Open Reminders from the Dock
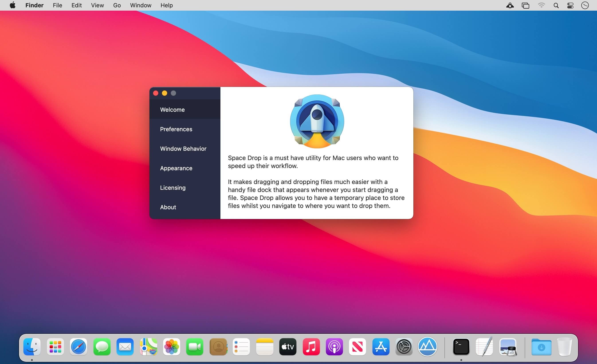Viewport: 597px width, 364px height. point(241,346)
